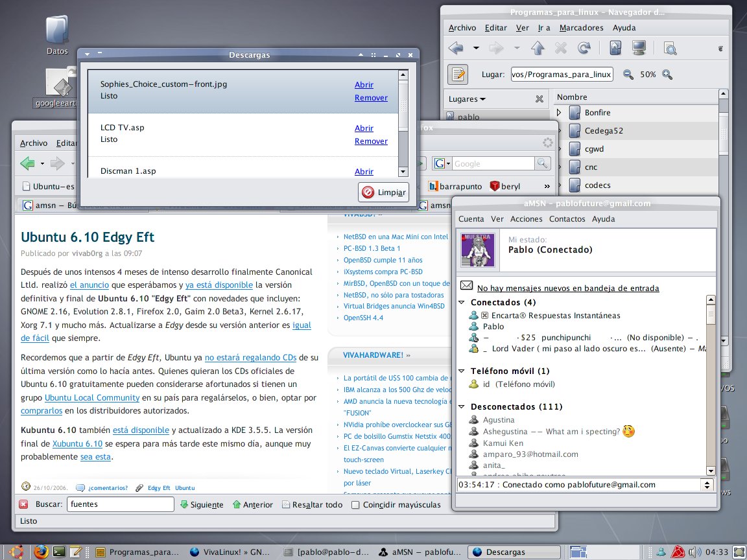Click the red Beryl gem tray icon
The height and width of the screenshot is (560, 747).
[x=678, y=552]
